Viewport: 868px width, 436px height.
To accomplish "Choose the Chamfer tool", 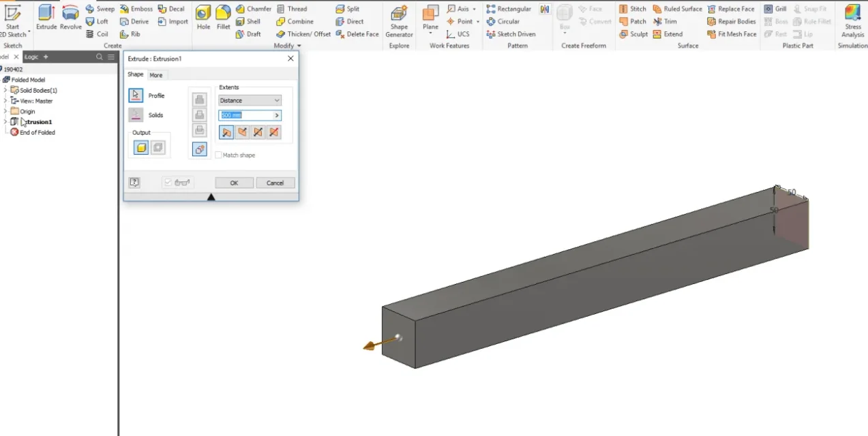I will [x=254, y=9].
